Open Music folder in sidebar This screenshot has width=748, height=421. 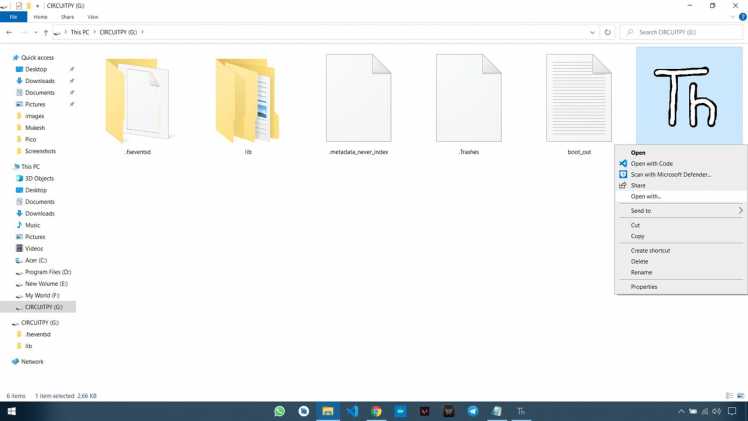coord(32,225)
